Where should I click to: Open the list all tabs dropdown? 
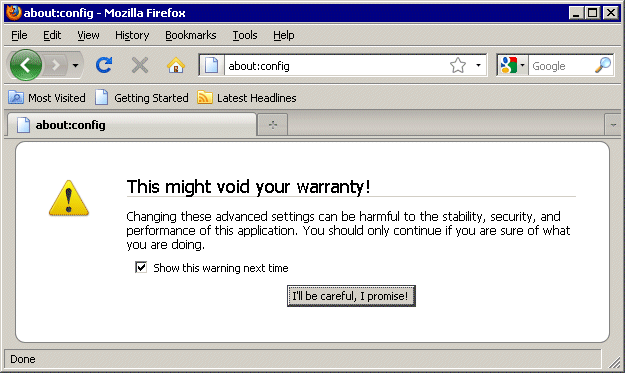click(613, 125)
